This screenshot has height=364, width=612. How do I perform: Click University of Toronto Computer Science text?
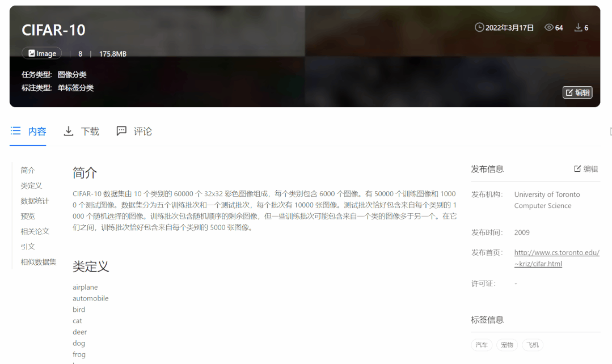[547, 200]
